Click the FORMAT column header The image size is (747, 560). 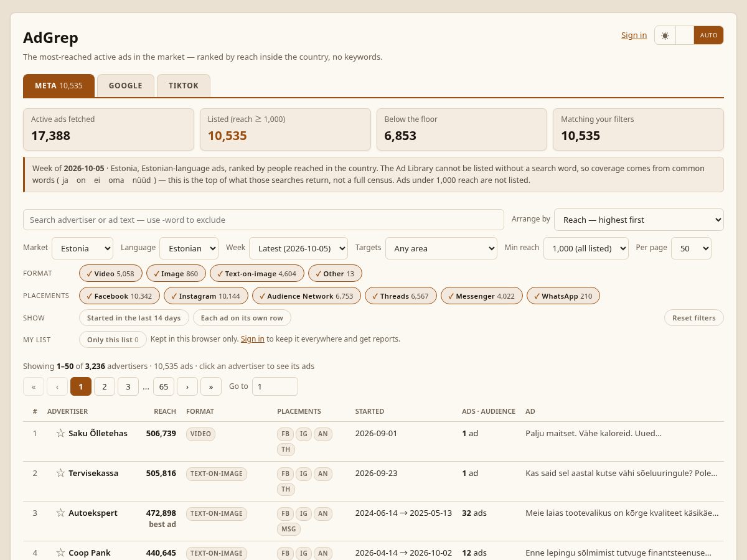click(200, 411)
